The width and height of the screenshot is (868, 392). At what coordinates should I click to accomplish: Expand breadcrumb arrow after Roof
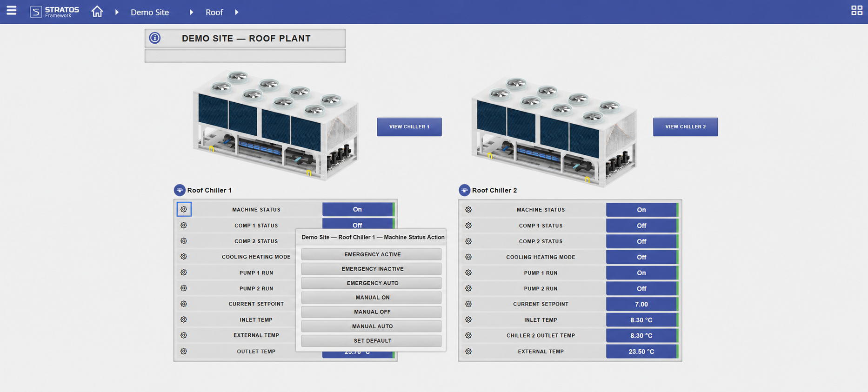236,12
